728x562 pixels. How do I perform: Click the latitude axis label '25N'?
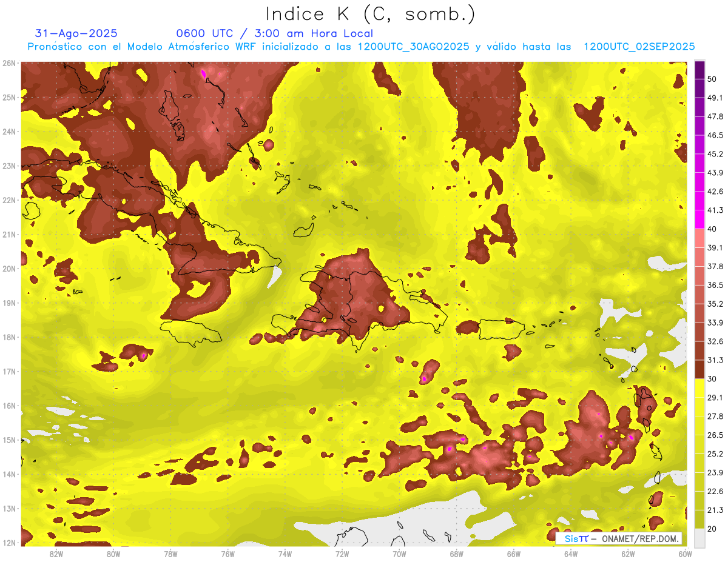pyautogui.click(x=9, y=98)
